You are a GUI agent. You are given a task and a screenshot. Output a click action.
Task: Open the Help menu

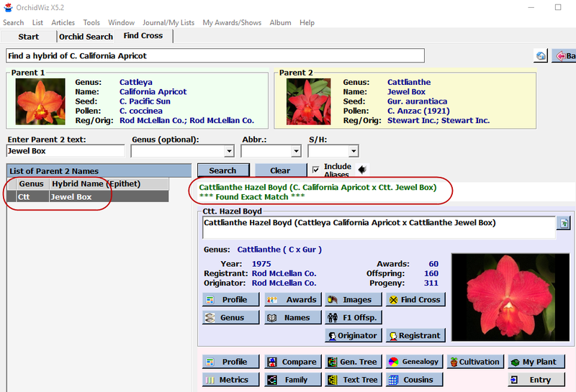coord(307,22)
